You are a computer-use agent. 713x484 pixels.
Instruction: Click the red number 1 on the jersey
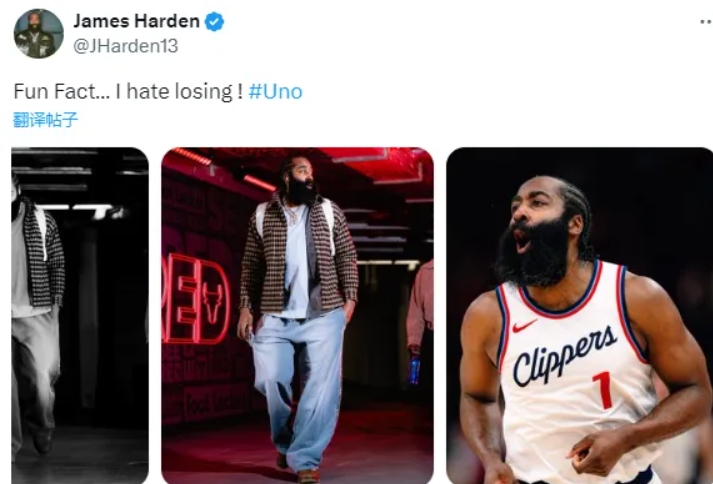pos(603,390)
